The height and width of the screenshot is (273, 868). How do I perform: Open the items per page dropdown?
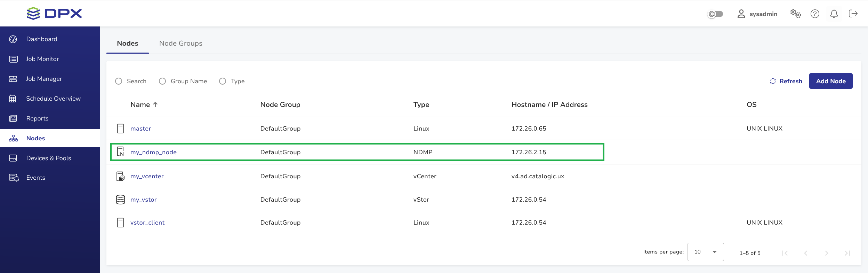coord(705,252)
